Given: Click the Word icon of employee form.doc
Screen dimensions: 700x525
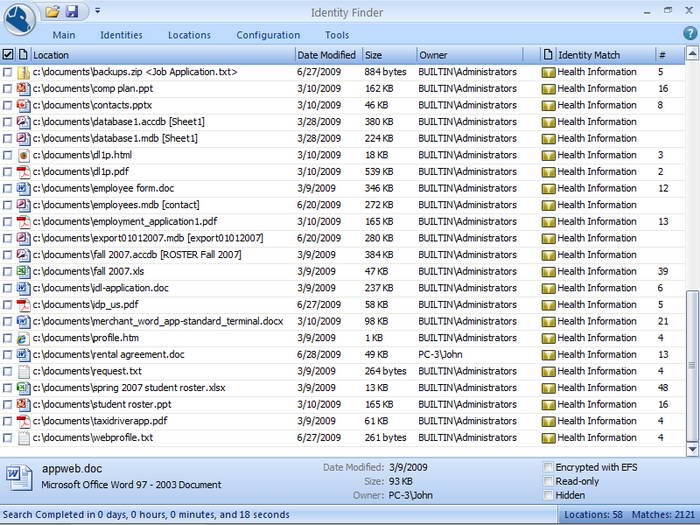Looking at the screenshot, I should click(x=23, y=188).
